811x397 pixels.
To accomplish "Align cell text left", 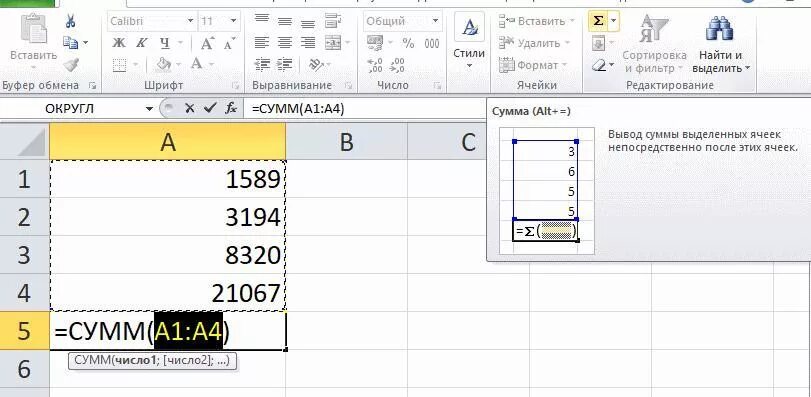I will (262, 43).
